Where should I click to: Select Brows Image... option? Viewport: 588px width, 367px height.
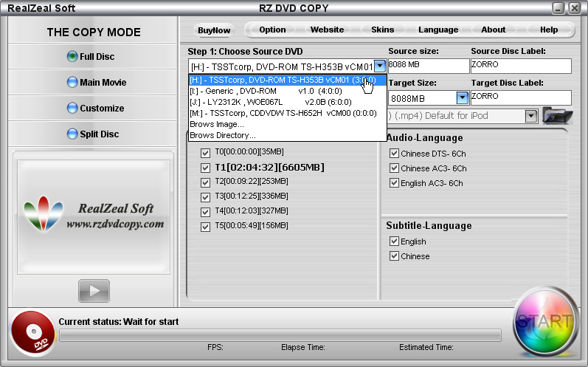[287, 124]
